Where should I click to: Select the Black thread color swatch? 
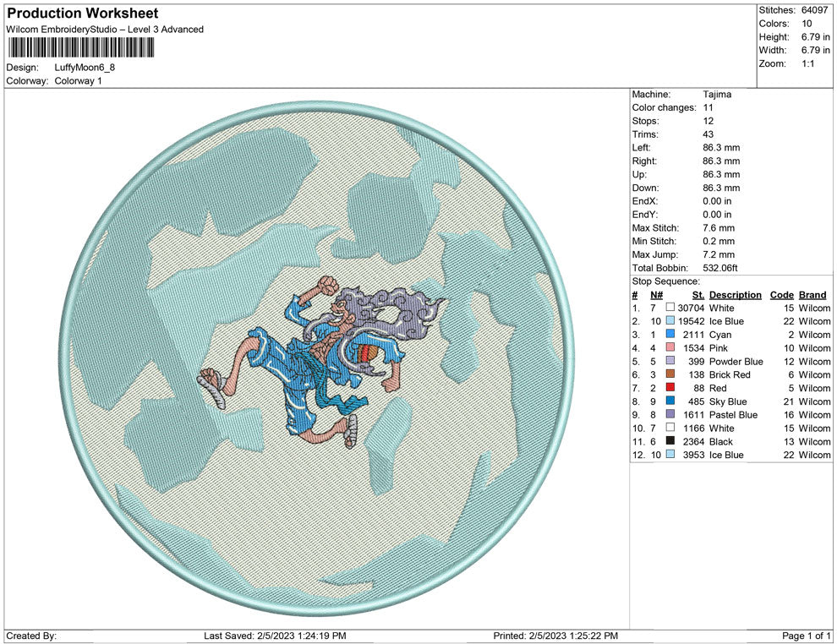670,441
